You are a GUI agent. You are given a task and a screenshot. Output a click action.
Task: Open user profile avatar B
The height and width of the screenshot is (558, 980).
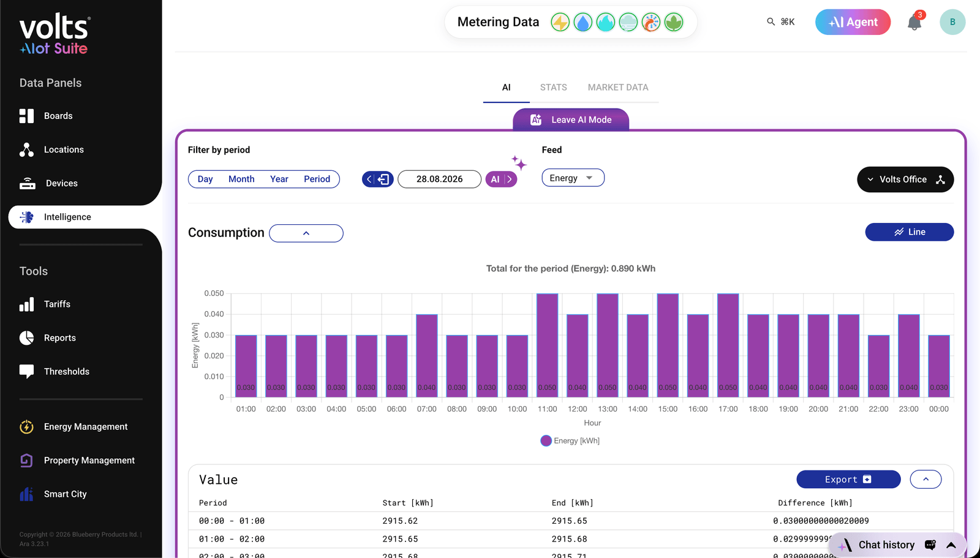coord(952,22)
